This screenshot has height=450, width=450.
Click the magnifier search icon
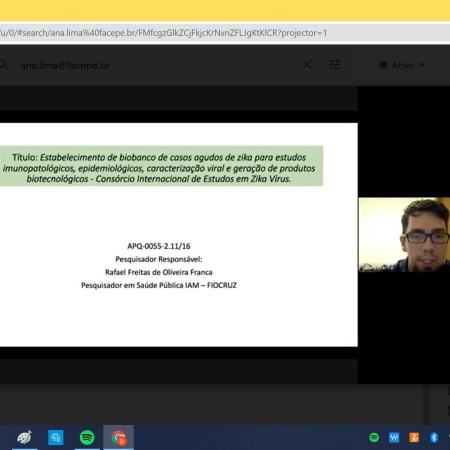(3, 65)
